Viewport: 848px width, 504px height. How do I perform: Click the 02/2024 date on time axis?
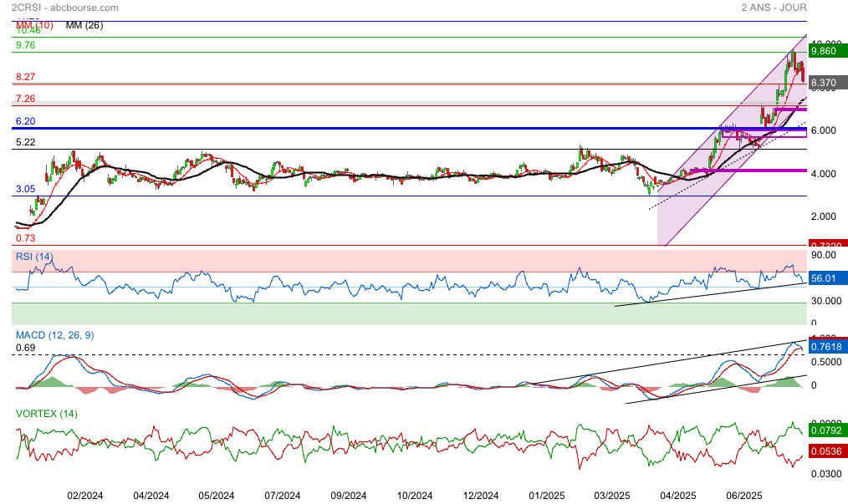click(85, 496)
